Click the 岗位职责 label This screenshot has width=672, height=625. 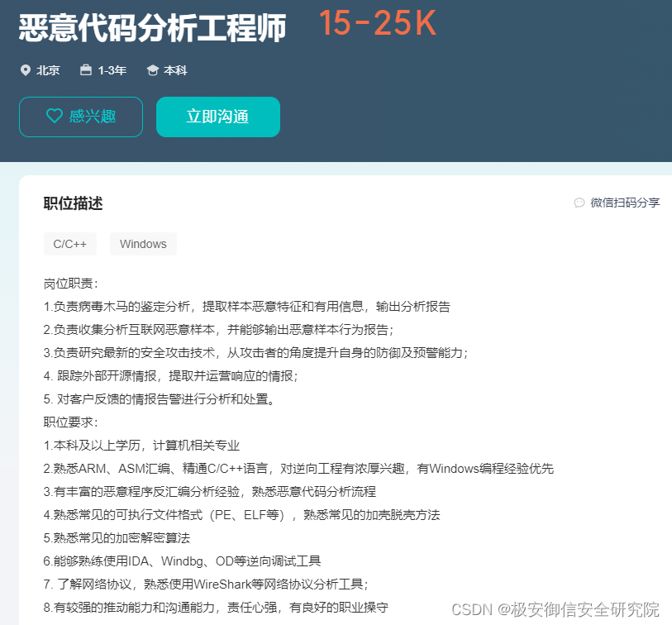tap(71, 284)
